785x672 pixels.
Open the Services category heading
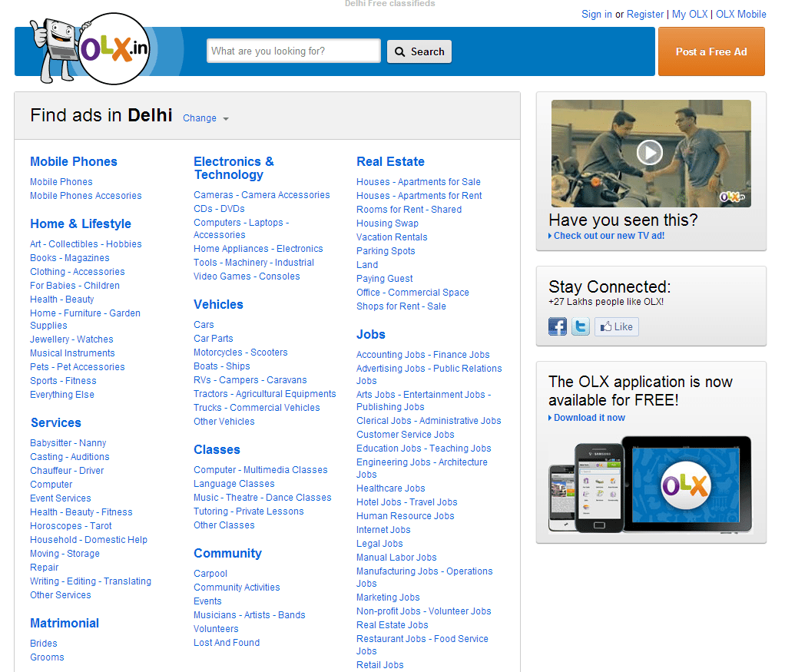[x=55, y=422]
